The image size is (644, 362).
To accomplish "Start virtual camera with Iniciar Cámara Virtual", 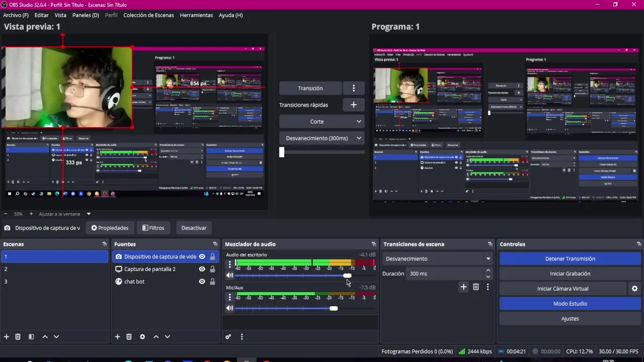I will point(562,289).
